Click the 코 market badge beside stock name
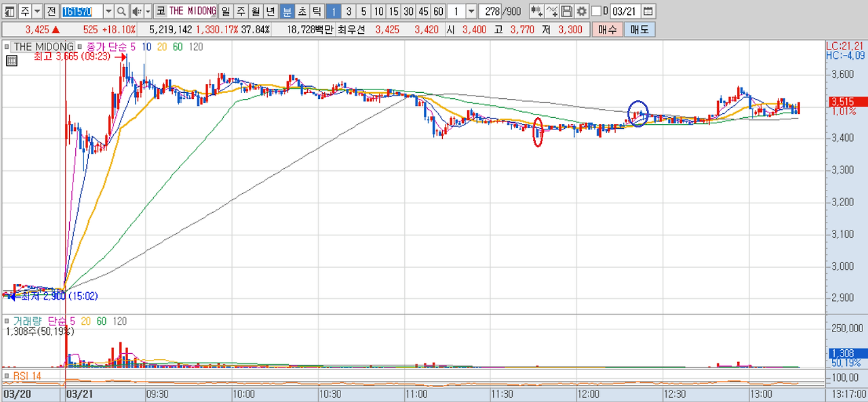Viewport: 868px width, 402px height. pyautogui.click(x=161, y=12)
